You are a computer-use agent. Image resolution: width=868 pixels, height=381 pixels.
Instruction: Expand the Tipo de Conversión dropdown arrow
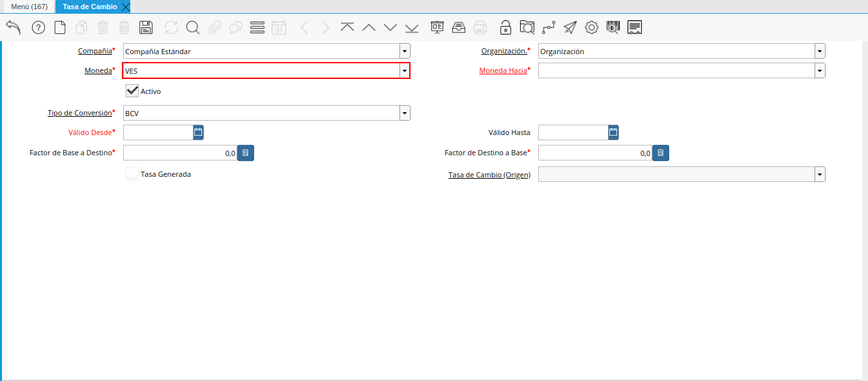pyautogui.click(x=405, y=113)
